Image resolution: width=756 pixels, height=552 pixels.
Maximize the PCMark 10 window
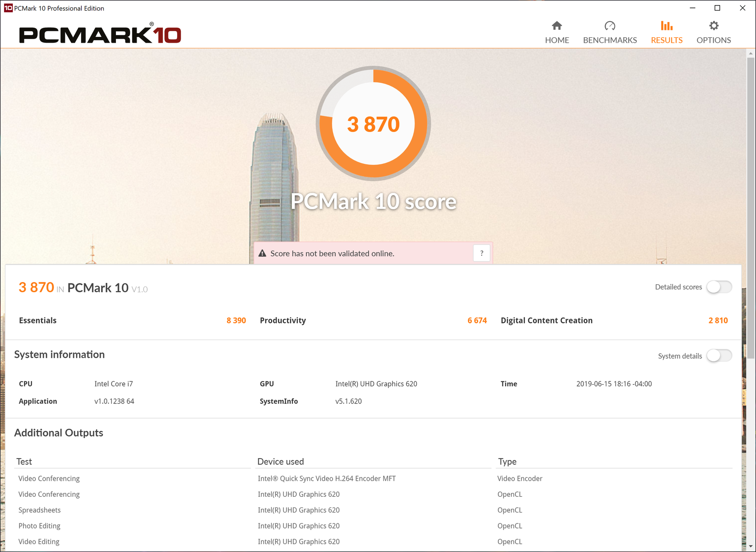click(x=717, y=8)
